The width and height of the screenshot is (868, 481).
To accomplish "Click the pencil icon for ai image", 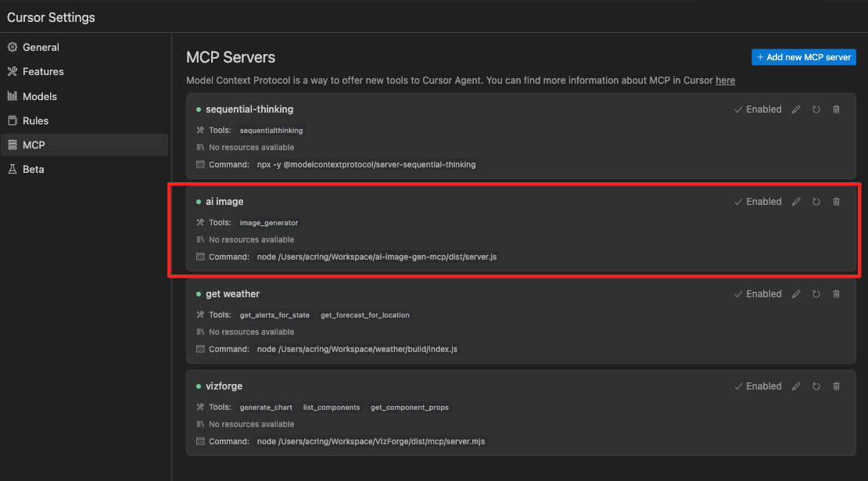I will 796,202.
